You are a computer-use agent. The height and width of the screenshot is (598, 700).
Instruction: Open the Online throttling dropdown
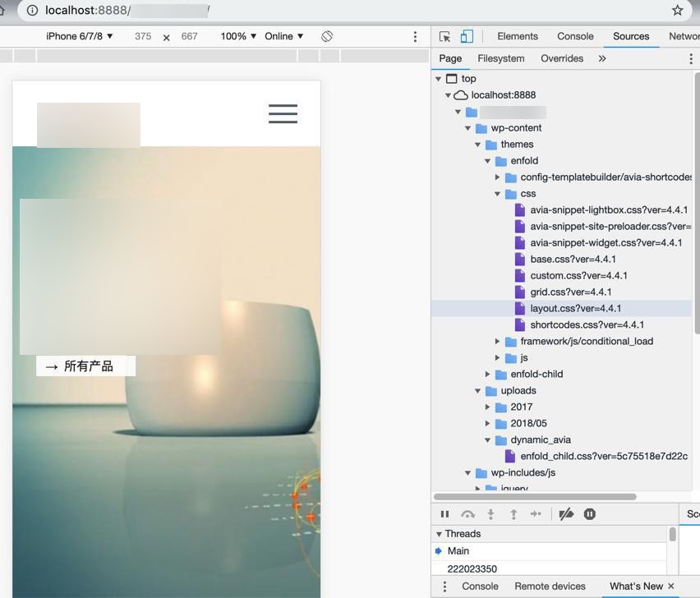pyautogui.click(x=284, y=36)
